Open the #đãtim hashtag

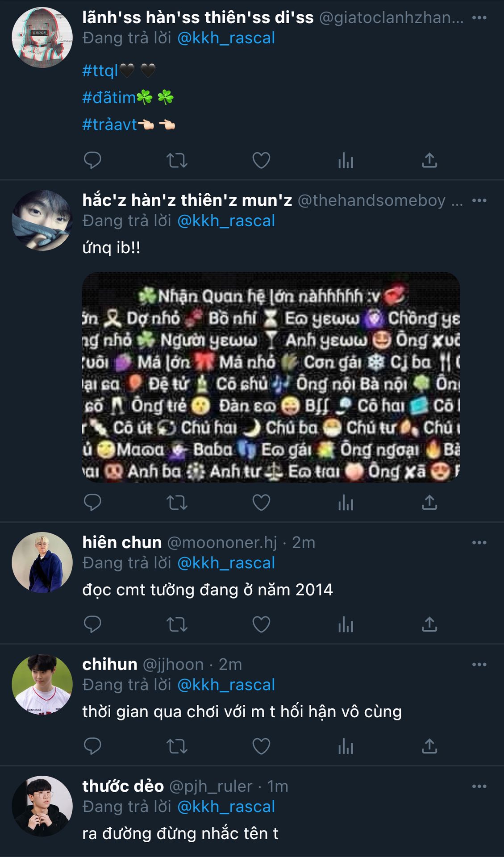click(109, 97)
